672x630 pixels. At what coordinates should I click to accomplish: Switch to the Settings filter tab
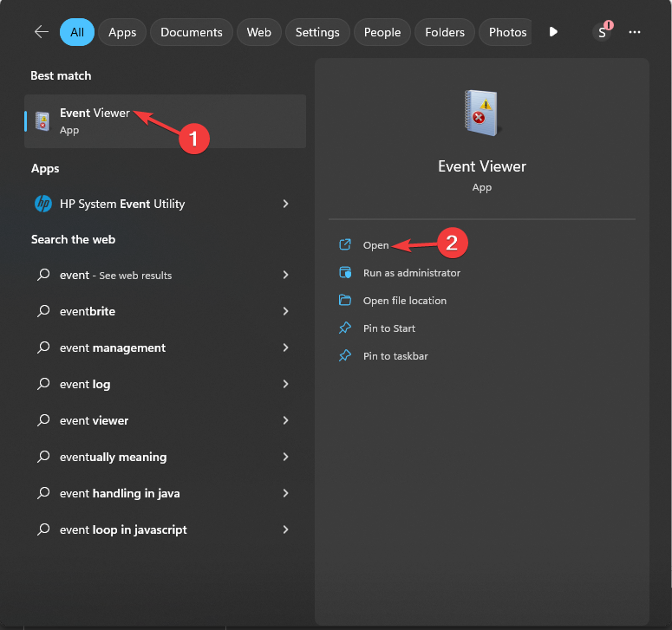coord(317,32)
